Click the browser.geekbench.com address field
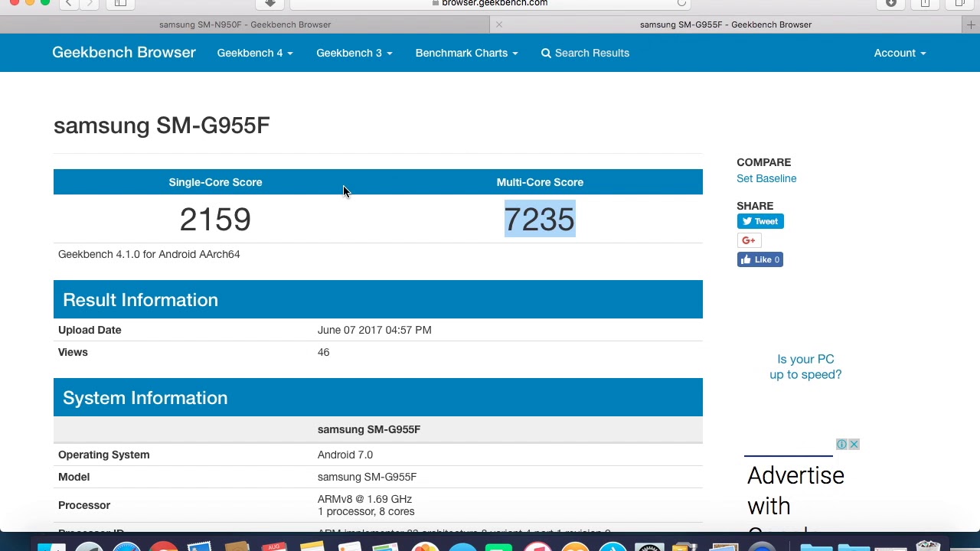The height and width of the screenshot is (551, 980). tap(490, 3)
